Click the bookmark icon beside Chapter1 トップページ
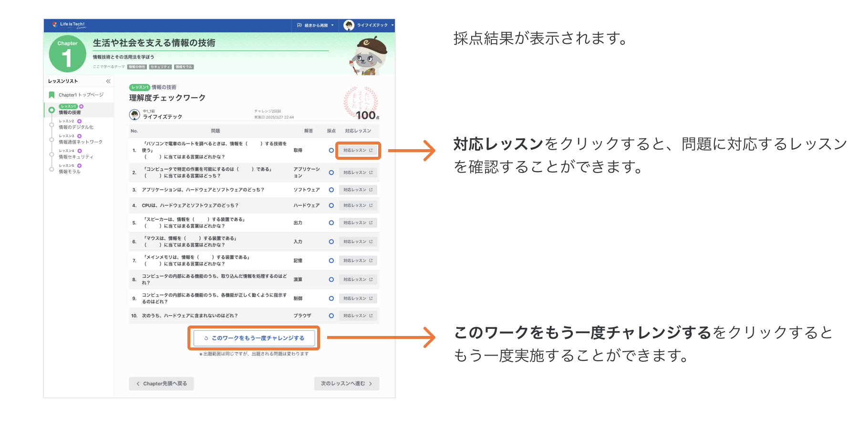 tap(52, 95)
